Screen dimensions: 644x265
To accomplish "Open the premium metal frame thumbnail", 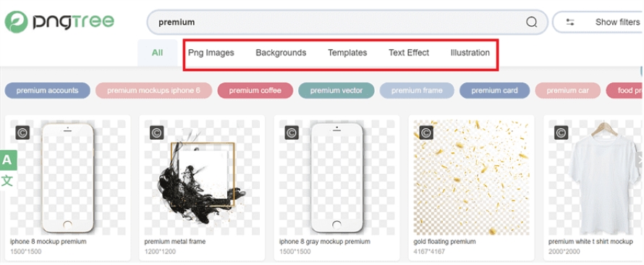I will coord(202,177).
